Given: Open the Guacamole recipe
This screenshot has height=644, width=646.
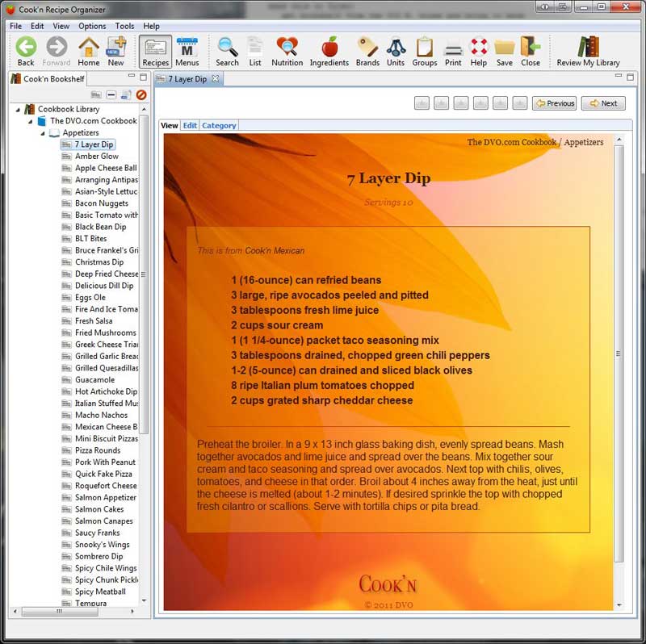Looking at the screenshot, I should pos(94,379).
